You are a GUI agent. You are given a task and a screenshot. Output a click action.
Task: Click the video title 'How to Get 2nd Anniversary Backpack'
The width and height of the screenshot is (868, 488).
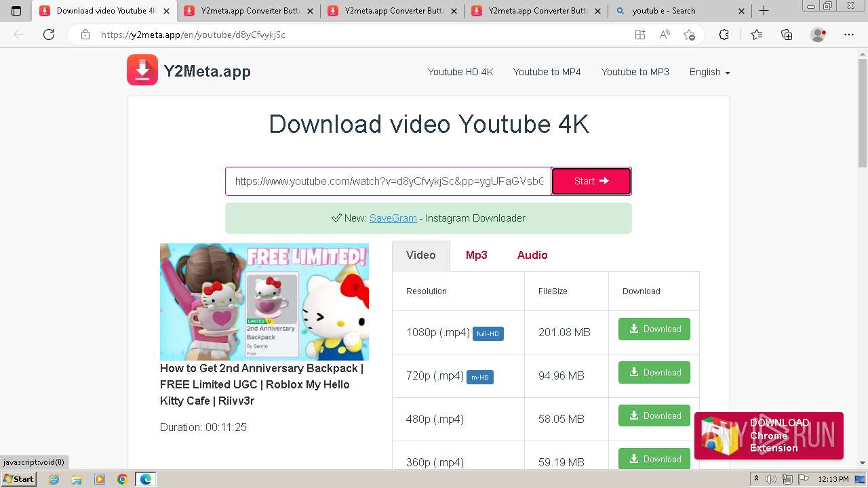262,384
